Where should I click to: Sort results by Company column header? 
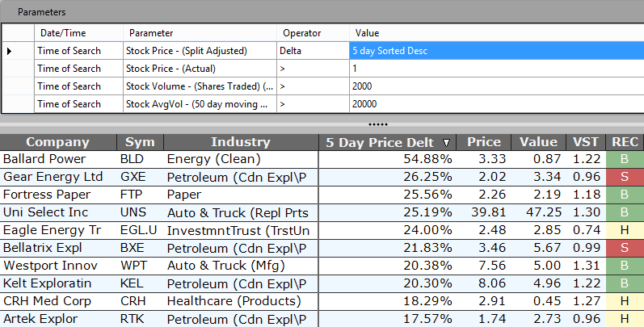coord(58,142)
